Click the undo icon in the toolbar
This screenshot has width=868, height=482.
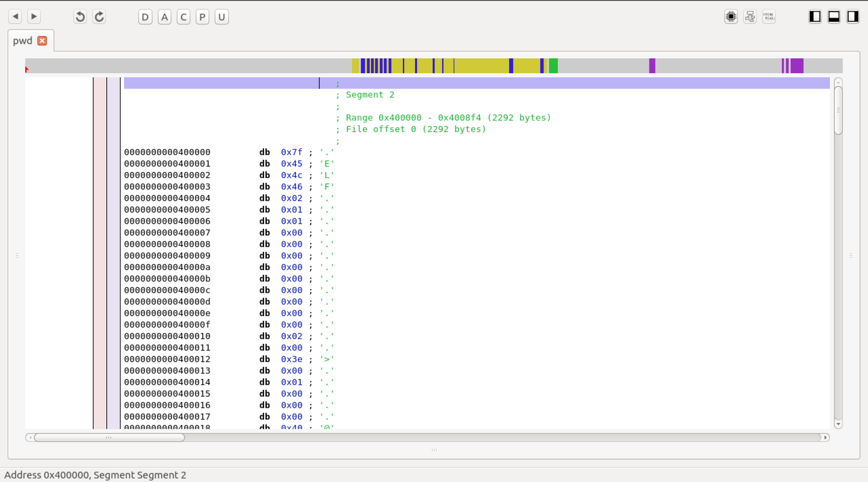[80, 17]
